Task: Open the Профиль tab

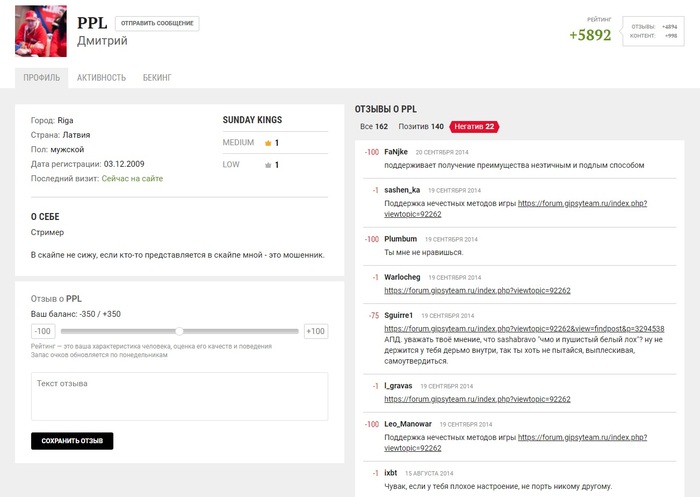Action: [42, 78]
